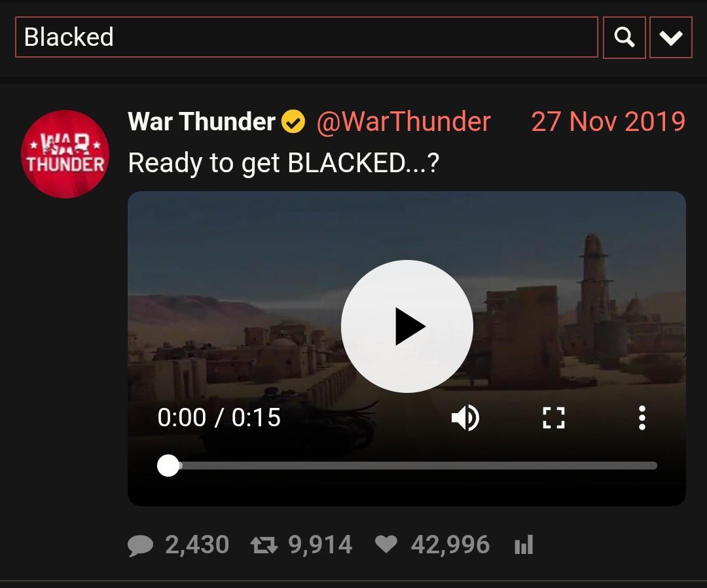
Task: Click the retweet arrows icon
Action: point(264,545)
